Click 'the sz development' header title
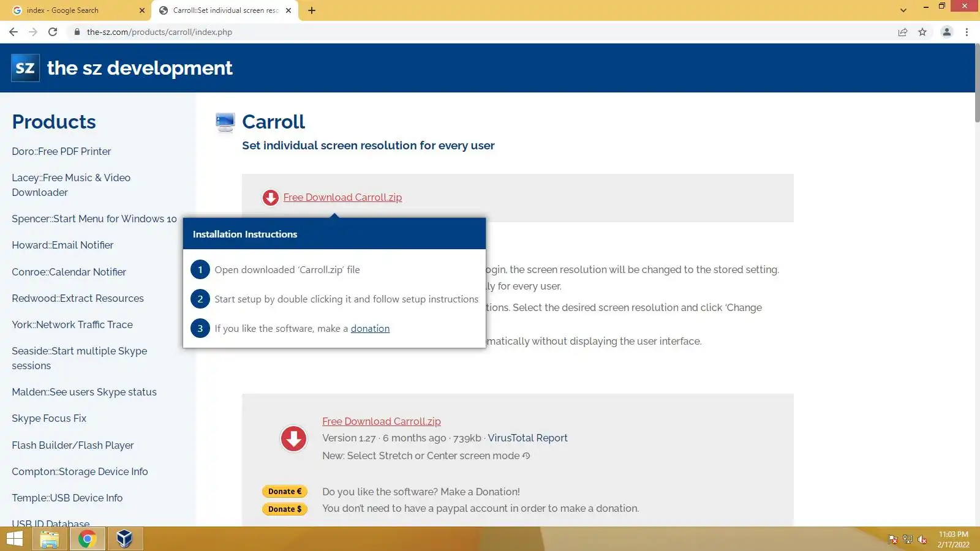The width and height of the screenshot is (980, 551). (x=140, y=68)
